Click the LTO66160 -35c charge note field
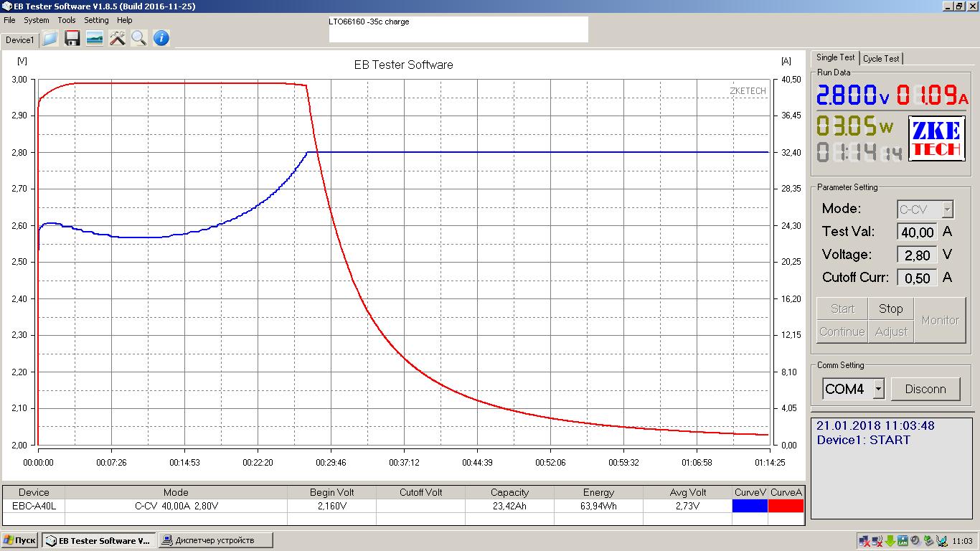Viewport: 980px width, 551px height. pos(458,29)
